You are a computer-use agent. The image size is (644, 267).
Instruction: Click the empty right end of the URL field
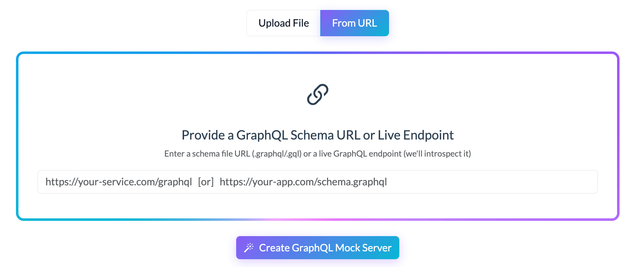point(532,182)
